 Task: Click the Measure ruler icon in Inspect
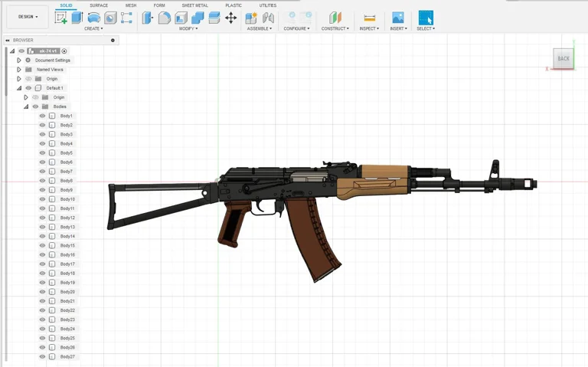coord(369,18)
